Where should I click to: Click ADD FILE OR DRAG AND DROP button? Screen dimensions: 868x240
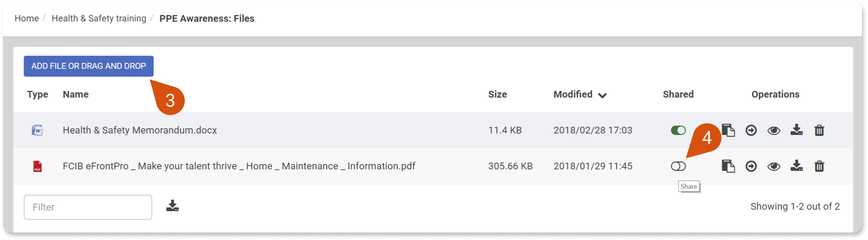(89, 66)
